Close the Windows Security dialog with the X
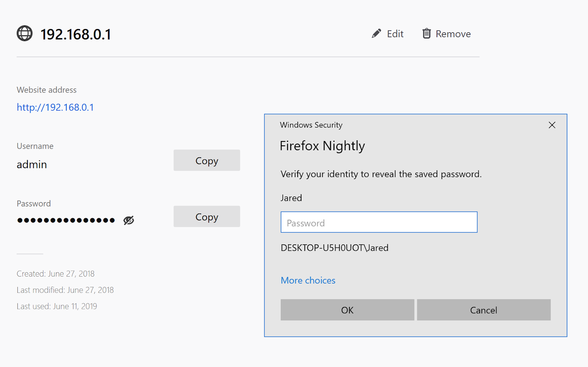The height and width of the screenshot is (367, 588). [x=552, y=125]
